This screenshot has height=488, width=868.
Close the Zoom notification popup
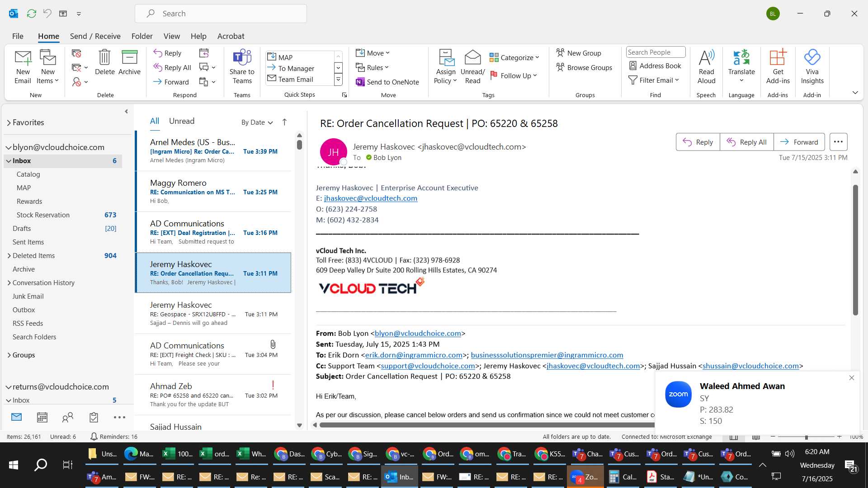coord(852,378)
